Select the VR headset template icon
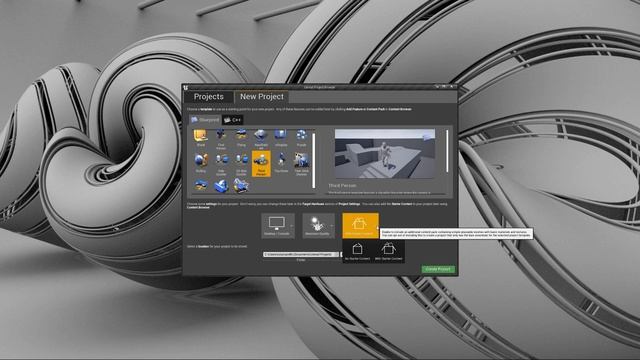This screenshot has width=640, height=360. [221, 186]
